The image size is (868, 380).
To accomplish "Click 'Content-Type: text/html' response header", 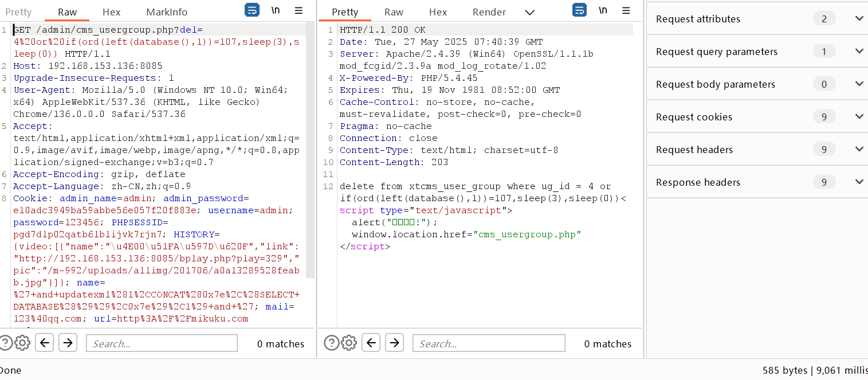I will [449, 150].
